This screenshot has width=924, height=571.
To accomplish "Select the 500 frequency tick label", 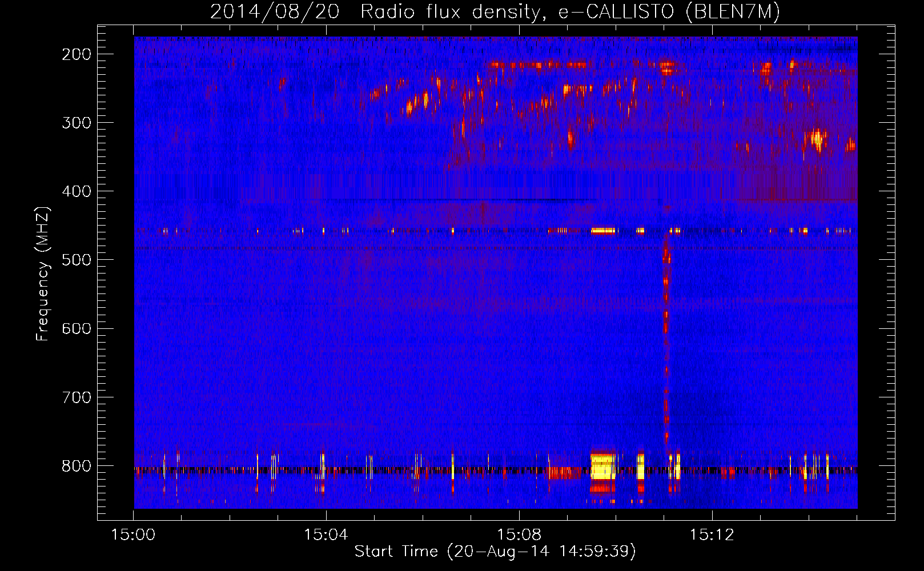I will point(77,260).
